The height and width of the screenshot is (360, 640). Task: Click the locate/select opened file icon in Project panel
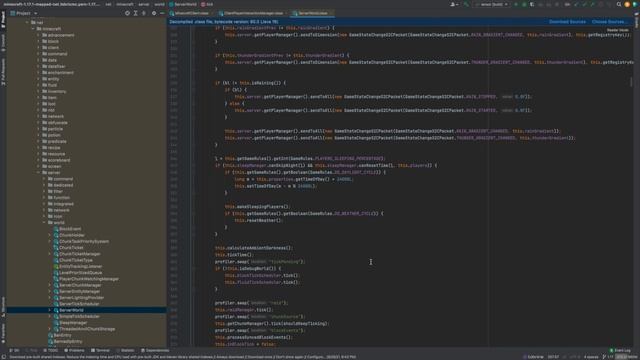click(x=127, y=13)
